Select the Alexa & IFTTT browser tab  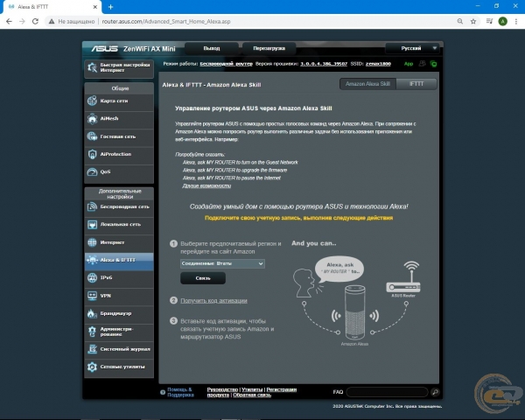(51, 7)
